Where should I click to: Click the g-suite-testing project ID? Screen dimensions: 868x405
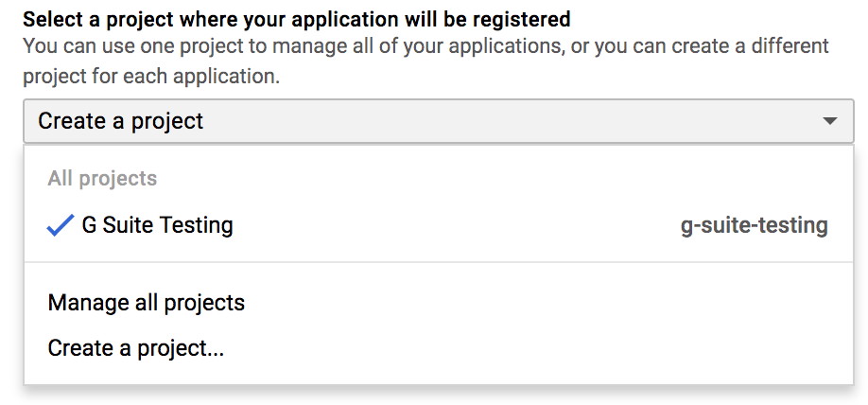click(x=754, y=226)
